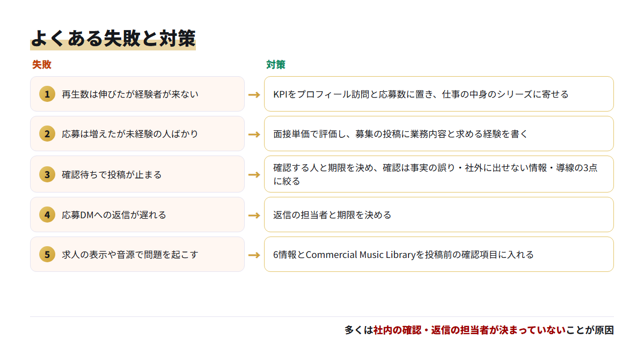
Task: Click the countermeasure mentioning Commercial Music Library
Action: [439, 254]
